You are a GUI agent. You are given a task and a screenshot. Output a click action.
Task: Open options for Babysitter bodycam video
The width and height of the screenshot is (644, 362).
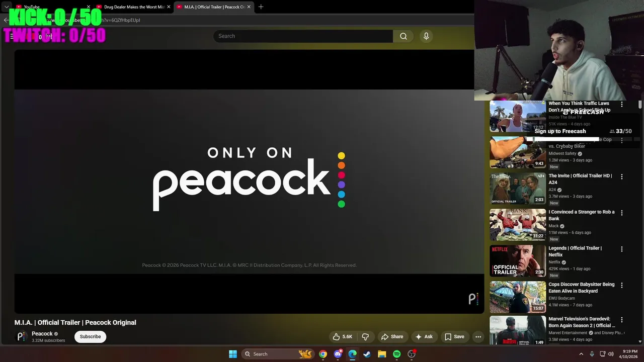click(622, 285)
